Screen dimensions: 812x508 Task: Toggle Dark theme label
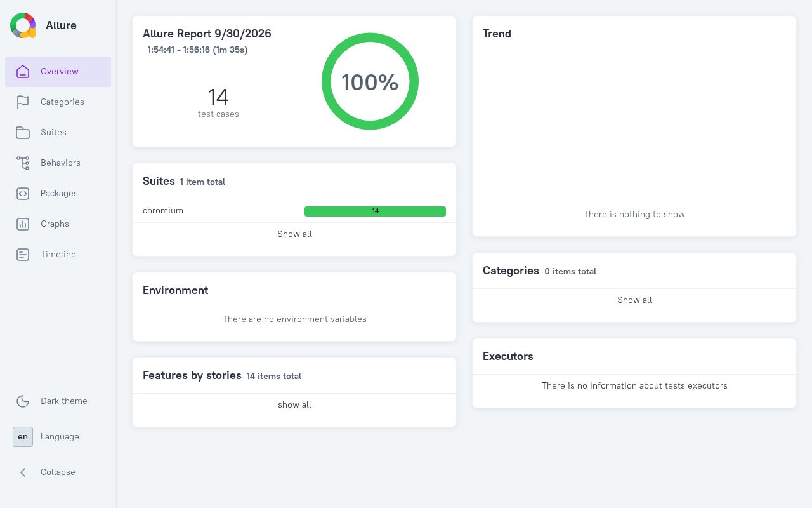click(x=64, y=401)
